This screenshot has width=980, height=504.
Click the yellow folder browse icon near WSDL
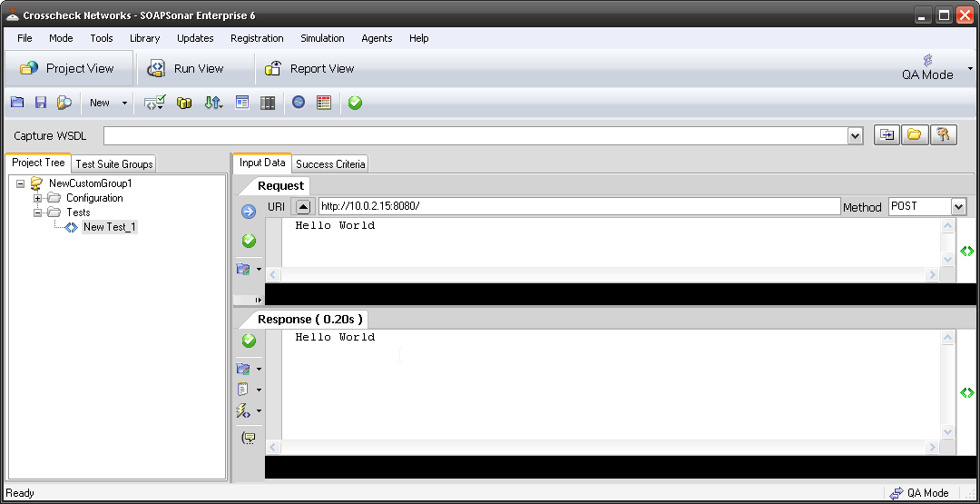[x=915, y=134]
